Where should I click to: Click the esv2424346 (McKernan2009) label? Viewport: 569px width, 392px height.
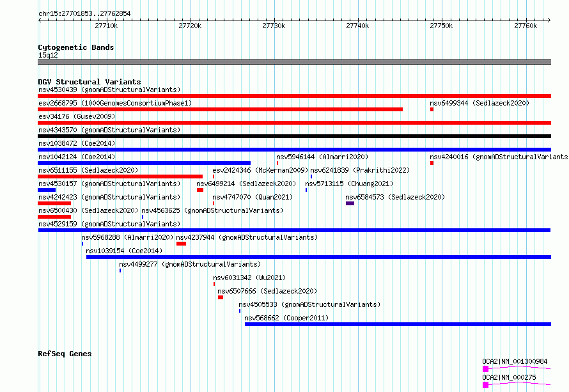tap(260, 170)
